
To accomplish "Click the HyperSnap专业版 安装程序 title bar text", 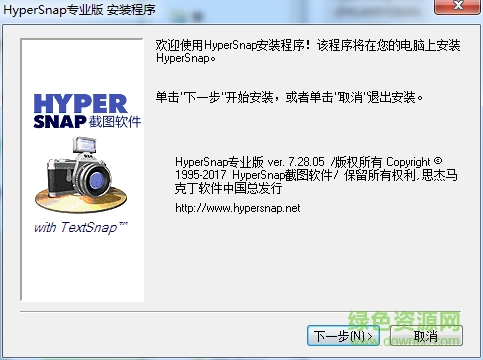I will (79, 9).
